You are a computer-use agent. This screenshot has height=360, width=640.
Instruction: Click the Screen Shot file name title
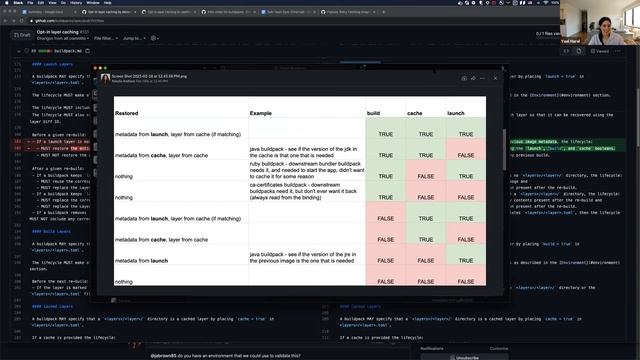[149, 76]
